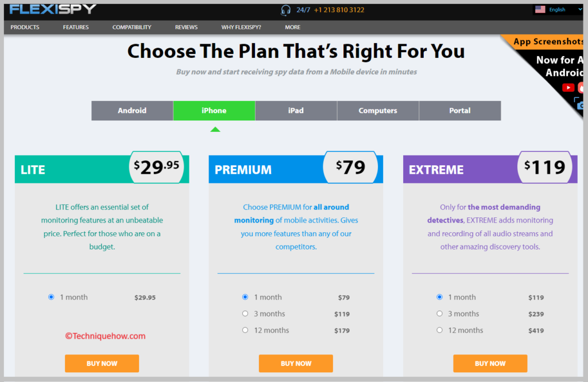The height and width of the screenshot is (382, 588).
Task: Open the English language dropdown
Action: pyautogui.click(x=558, y=9)
